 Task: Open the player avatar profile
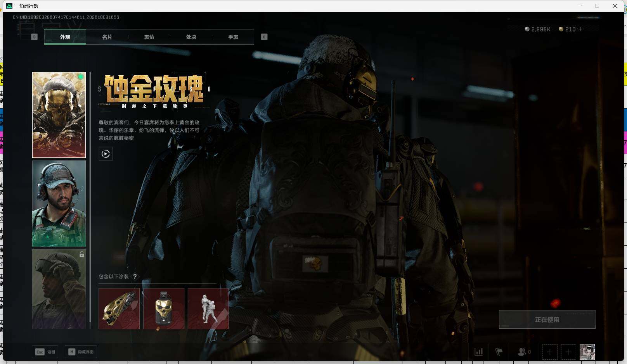587,352
